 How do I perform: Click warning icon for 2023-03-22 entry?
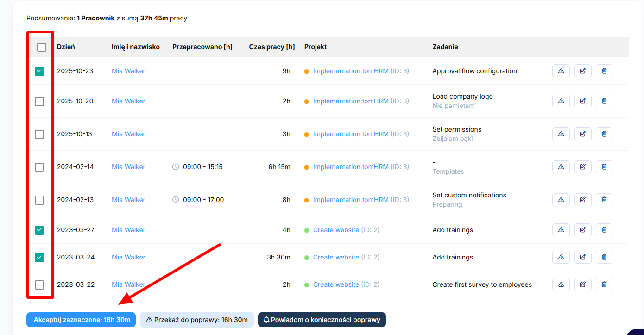coord(561,284)
